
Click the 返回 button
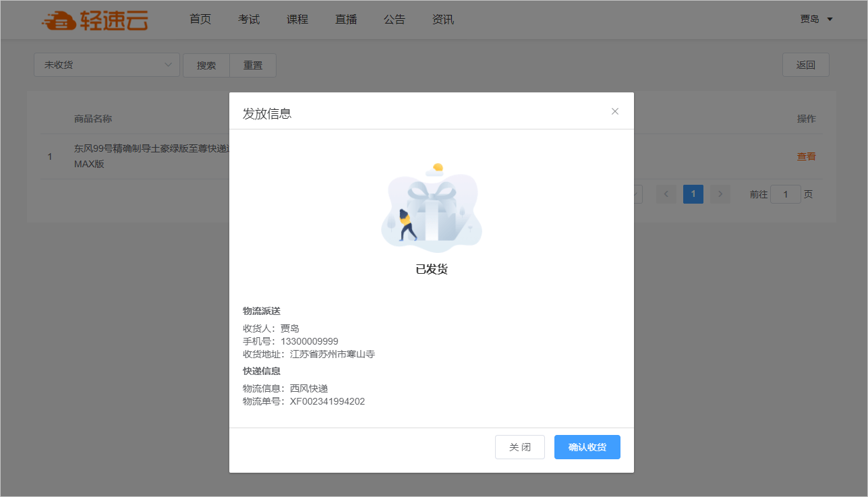(x=805, y=65)
